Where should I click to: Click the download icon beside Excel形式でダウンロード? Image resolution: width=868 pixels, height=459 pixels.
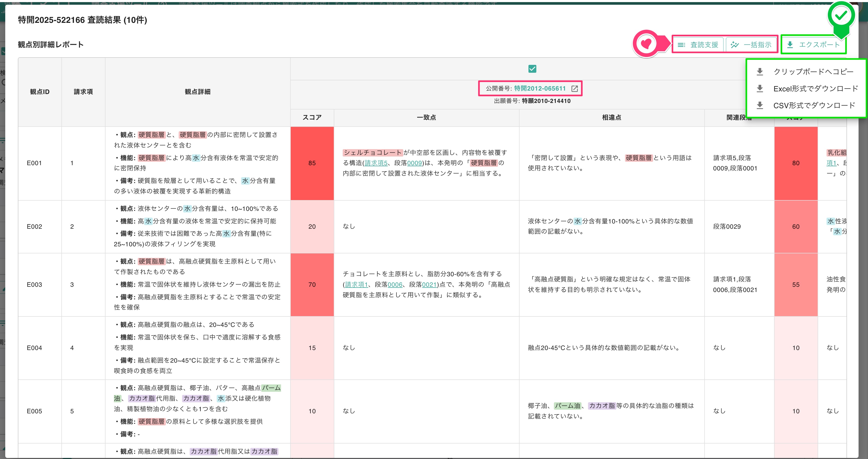(x=760, y=89)
